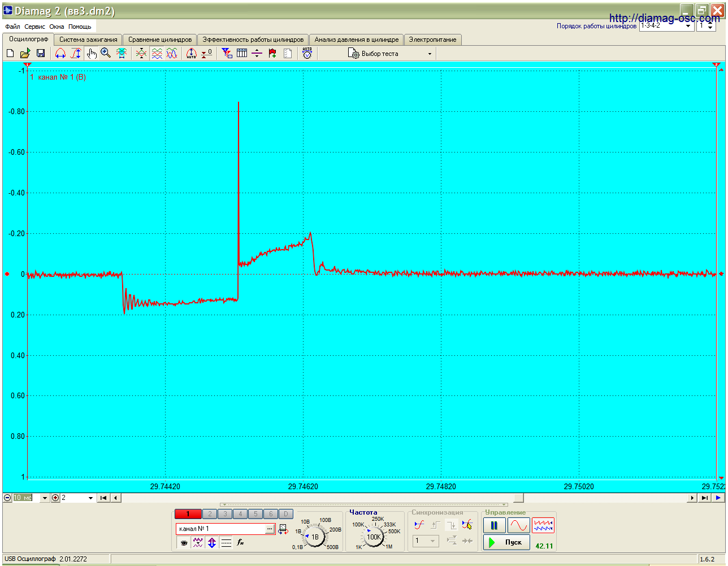Click the voltage range knob showing 1В
The image size is (728, 566).
[315, 537]
